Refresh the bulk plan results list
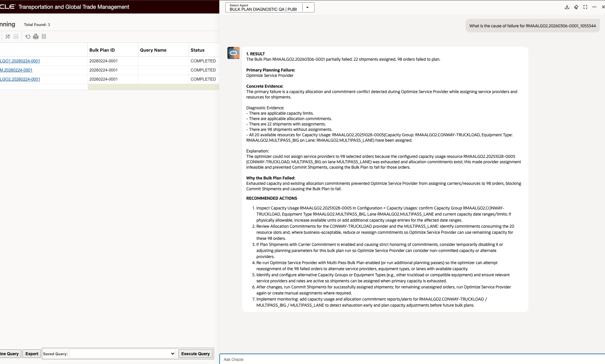Viewport: 605px width, 364px height. 28,36
